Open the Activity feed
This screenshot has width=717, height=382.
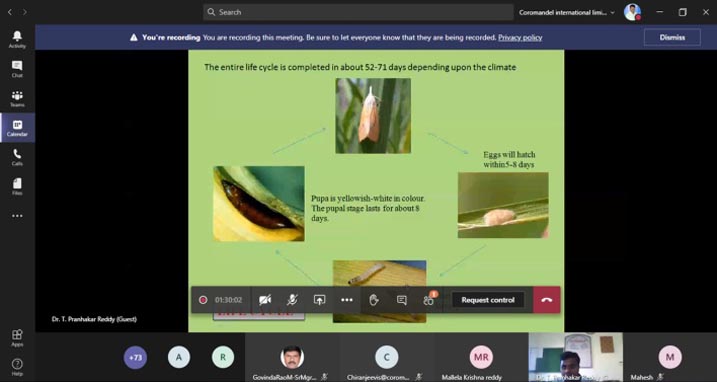[17, 39]
